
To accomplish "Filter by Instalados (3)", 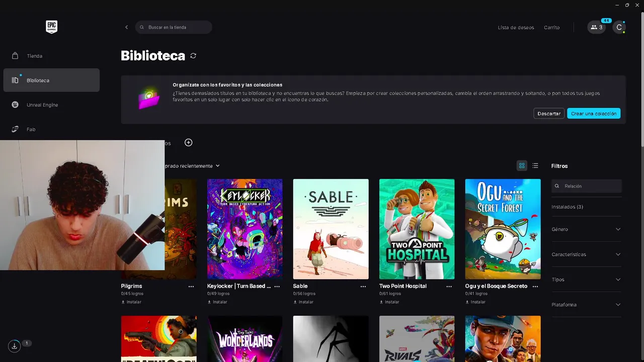I will pos(567,207).
